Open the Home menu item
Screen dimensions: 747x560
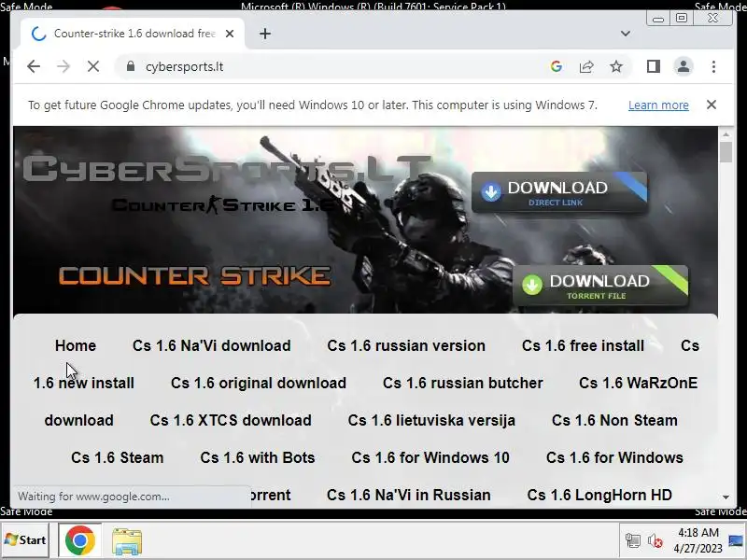[x=76, y=345]
